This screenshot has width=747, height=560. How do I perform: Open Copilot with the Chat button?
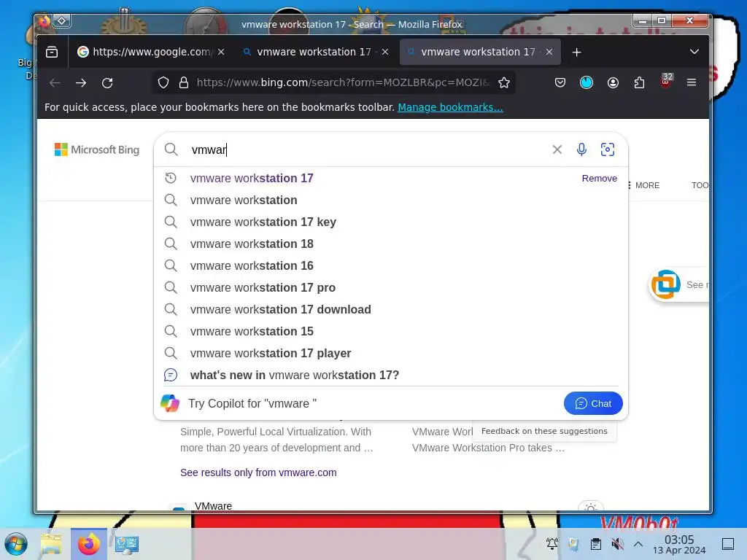click(x=593, y=403)
